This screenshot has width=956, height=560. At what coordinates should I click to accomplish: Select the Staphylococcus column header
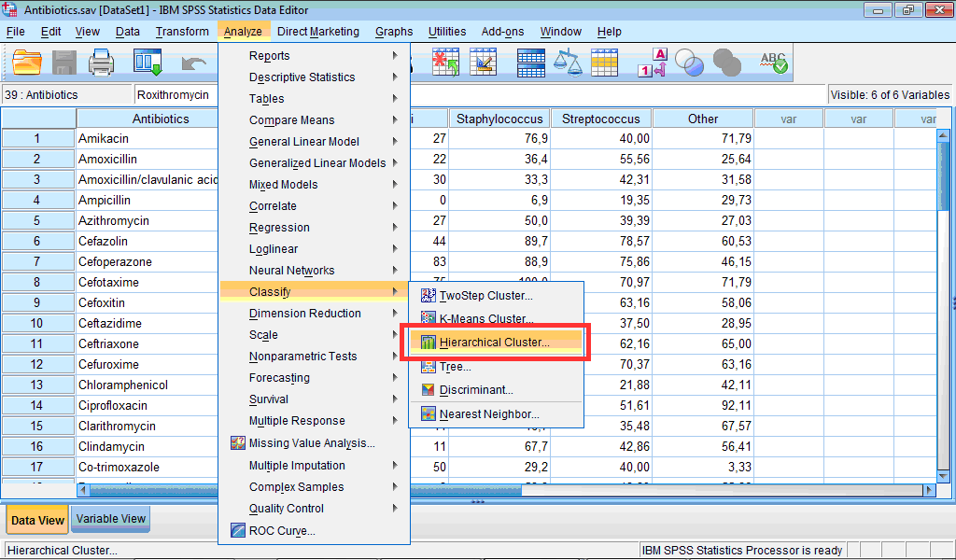tap(500, 119)
